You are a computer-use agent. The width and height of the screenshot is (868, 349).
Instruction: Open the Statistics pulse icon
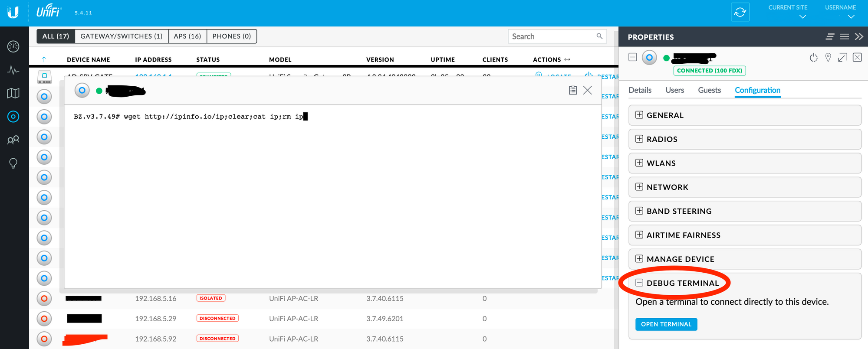13,70
